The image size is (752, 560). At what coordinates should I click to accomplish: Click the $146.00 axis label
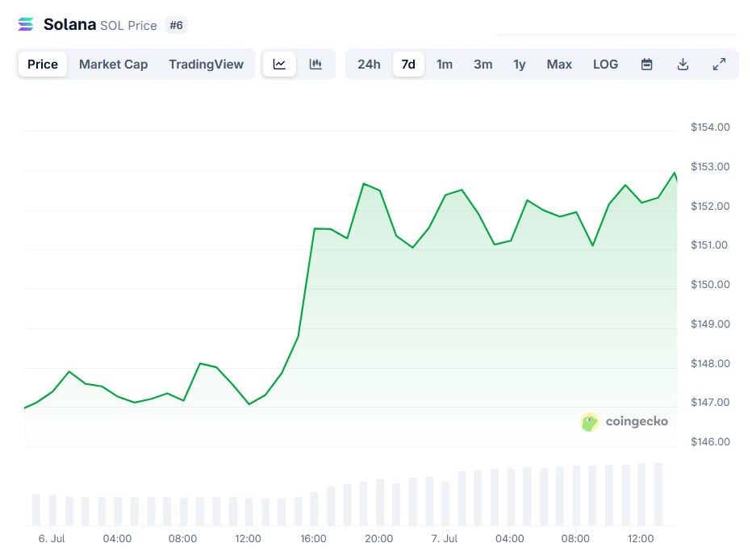click(x=710, y=441)
